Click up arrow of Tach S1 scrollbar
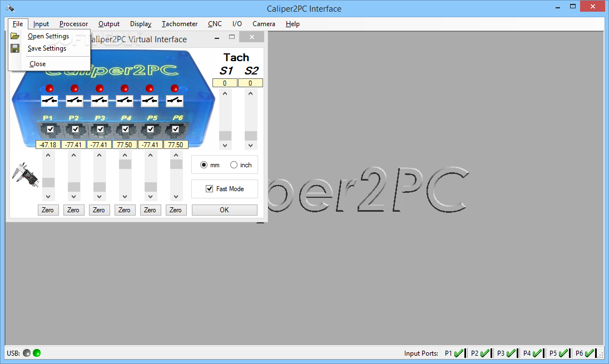 click(x=225, y=93)
